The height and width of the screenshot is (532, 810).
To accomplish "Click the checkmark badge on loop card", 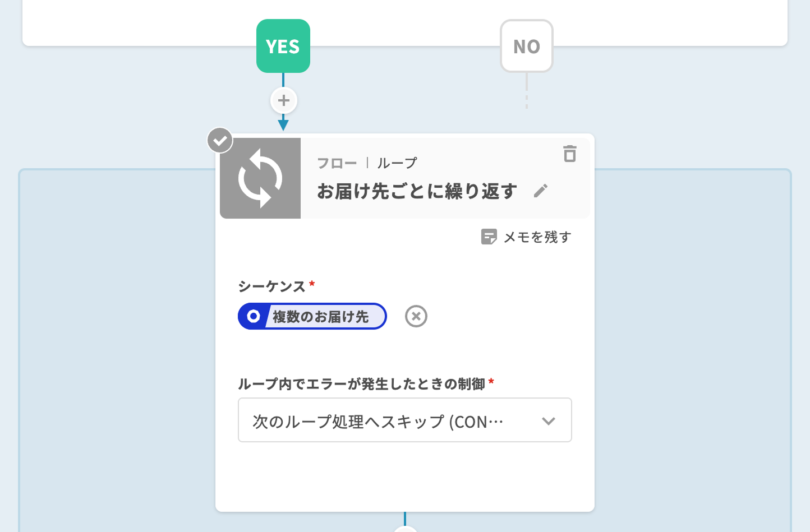I will pos(220,140).
